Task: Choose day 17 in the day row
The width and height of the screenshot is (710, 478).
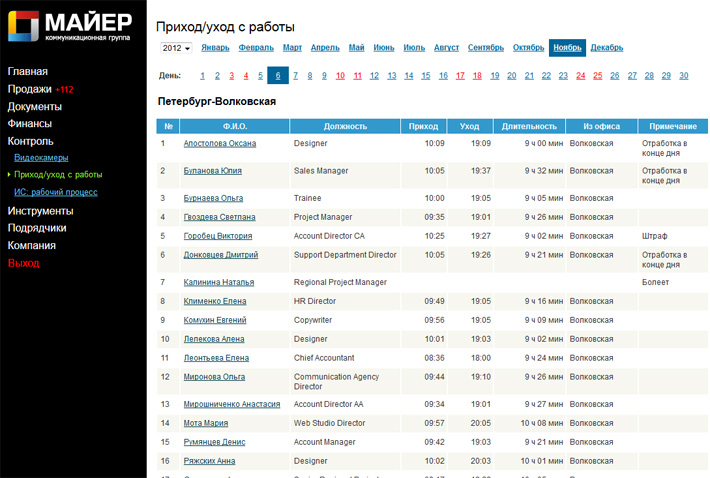Action: point(460,76)
